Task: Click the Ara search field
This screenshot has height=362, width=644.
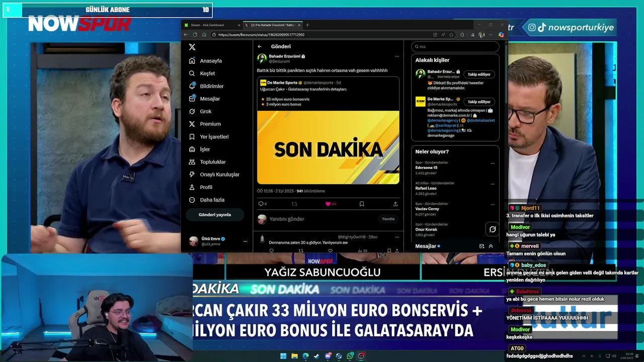Action: coord(455,47)
